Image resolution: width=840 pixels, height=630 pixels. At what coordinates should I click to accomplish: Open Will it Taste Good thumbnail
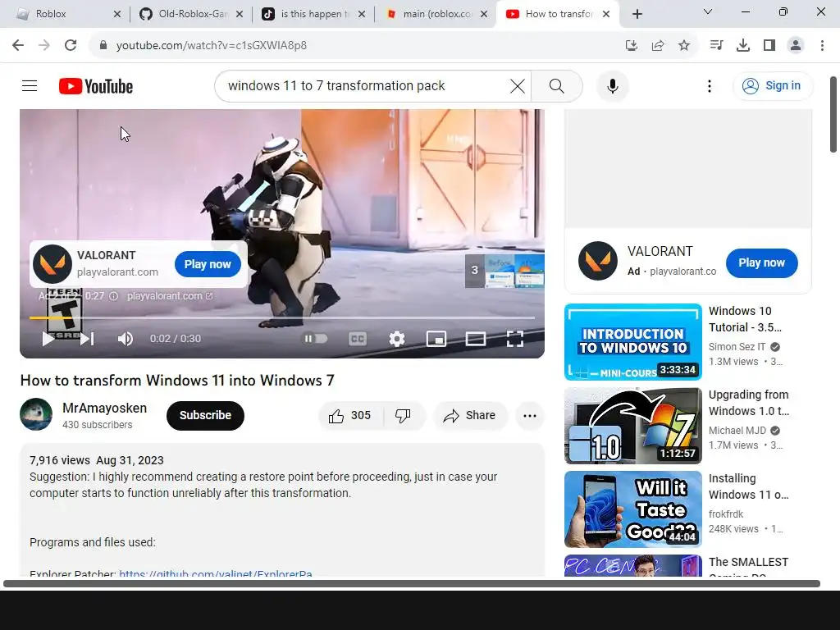[x=632, y=509]
